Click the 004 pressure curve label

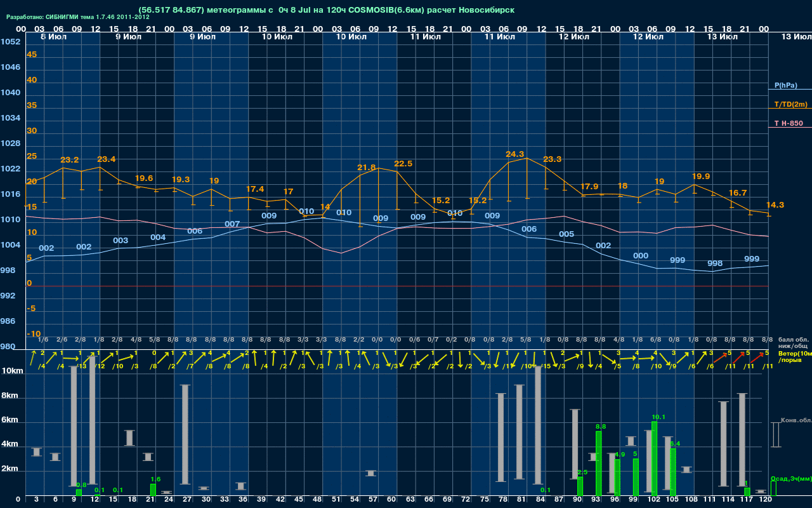[x=158, y=237]
